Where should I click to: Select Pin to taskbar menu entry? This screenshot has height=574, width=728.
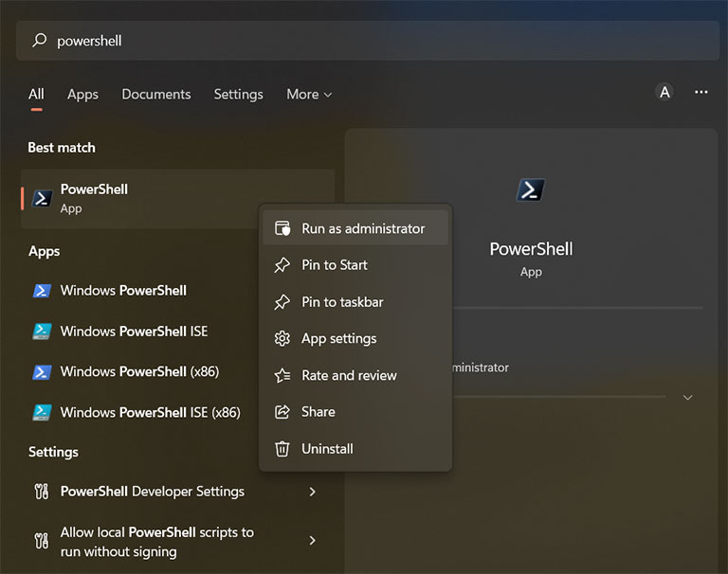(355, 302)
